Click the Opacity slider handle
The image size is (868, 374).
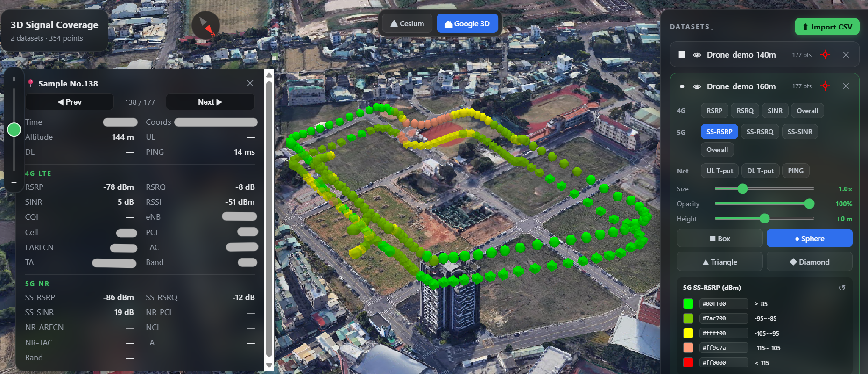809,203
